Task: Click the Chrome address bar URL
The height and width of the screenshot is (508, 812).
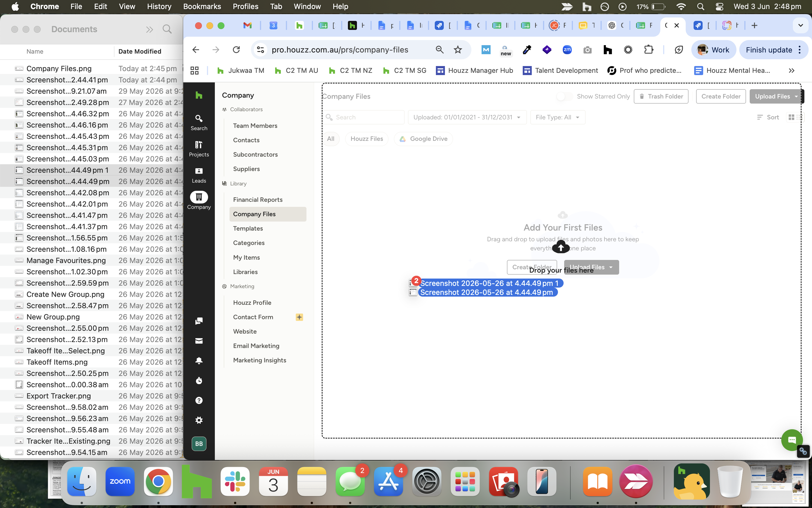Action: [x=340, y=50]
